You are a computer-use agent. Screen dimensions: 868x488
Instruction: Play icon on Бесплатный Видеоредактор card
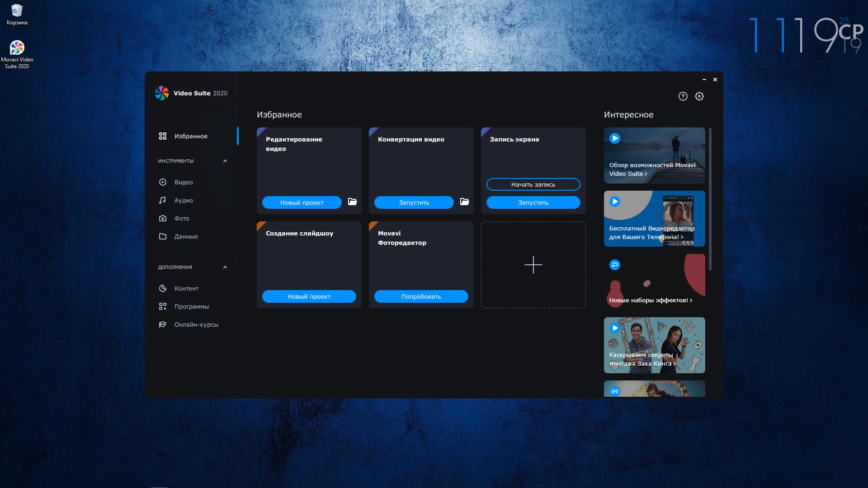[x=615, y=202]
